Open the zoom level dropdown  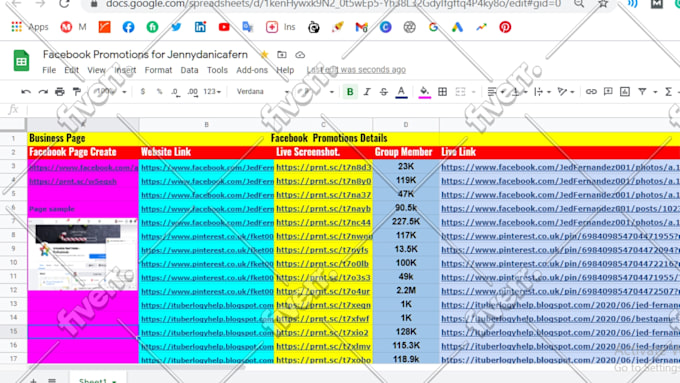[110, 92]
